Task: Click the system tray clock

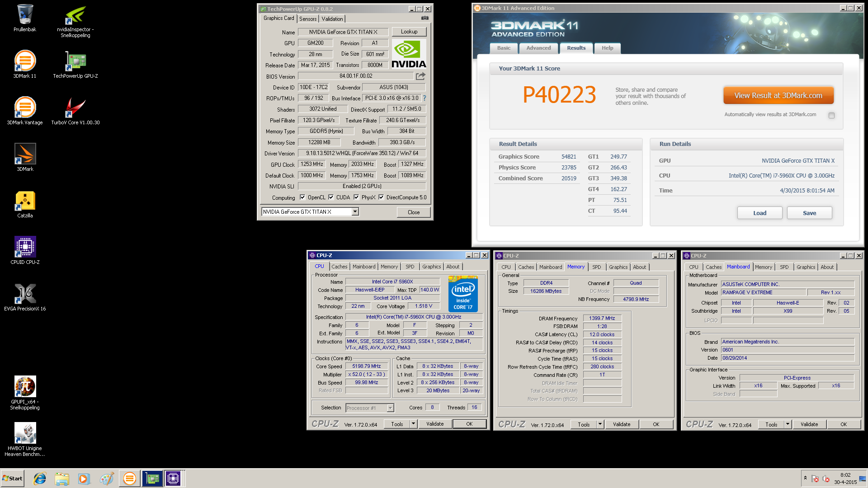Action: click(845, 479)
